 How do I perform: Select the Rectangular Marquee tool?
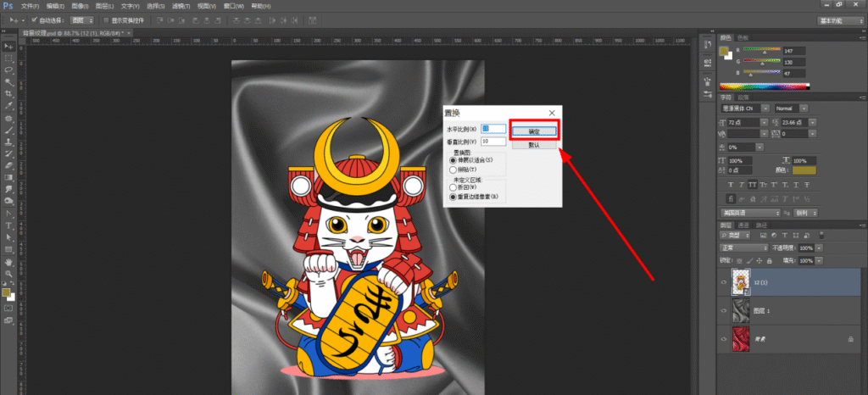pos(8,58)
